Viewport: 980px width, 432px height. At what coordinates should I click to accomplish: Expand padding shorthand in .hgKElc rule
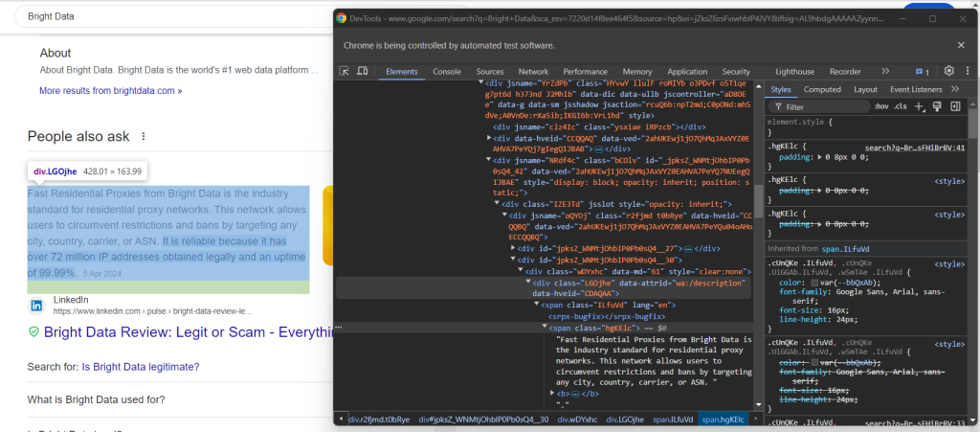click(818, 157)
